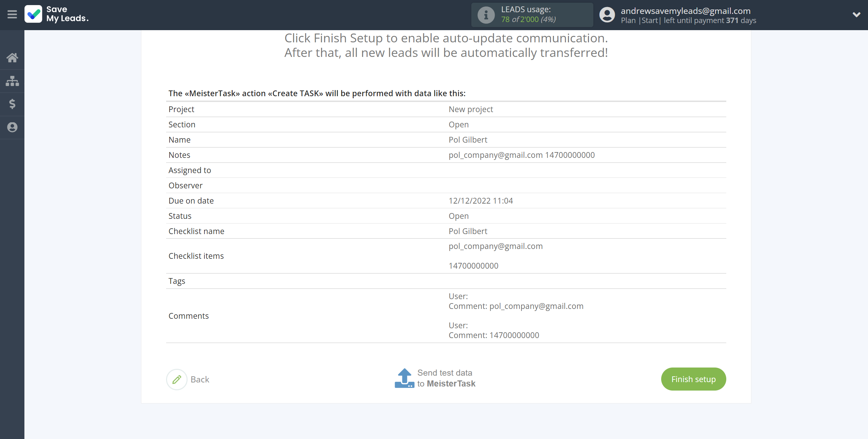
Task: Select comment with pol_company@gmail.com
Action: point(516,306)
